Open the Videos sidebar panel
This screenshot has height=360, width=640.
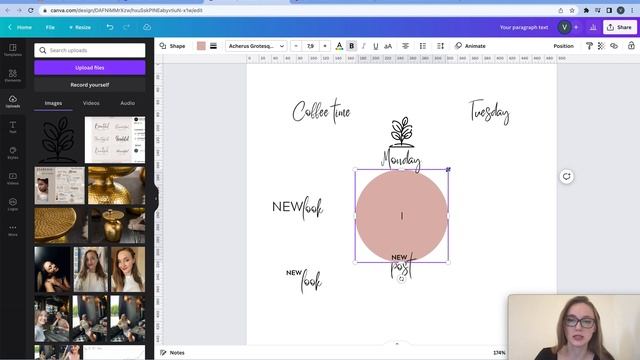(x=13, y=178)
